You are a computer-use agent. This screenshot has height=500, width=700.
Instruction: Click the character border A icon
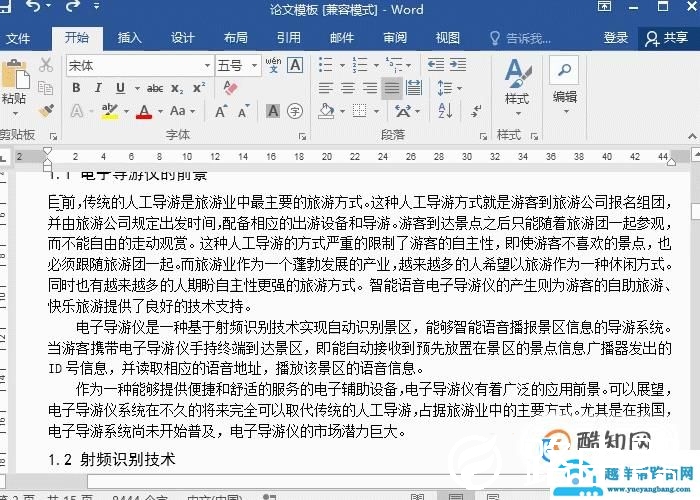coord(295,65)
